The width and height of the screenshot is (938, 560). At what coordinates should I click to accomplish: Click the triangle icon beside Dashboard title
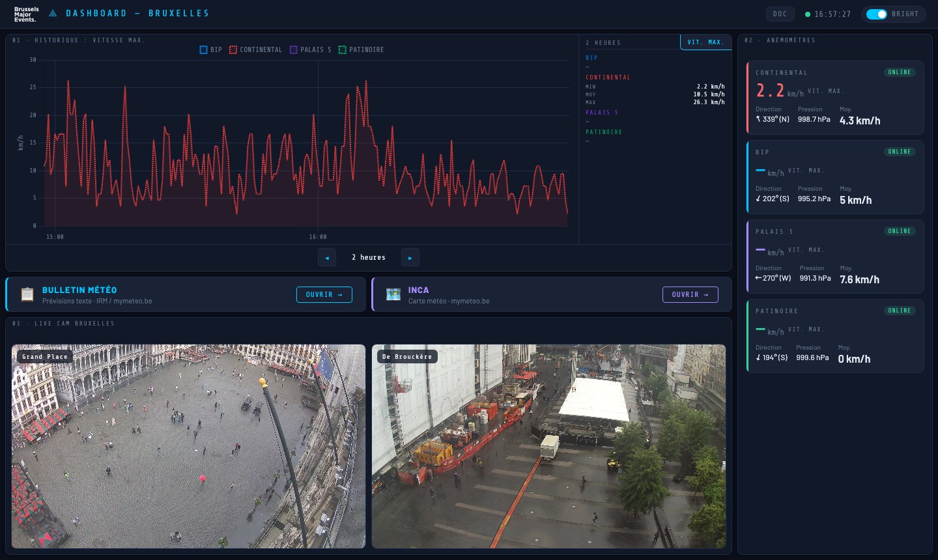(x=53, y=13)
